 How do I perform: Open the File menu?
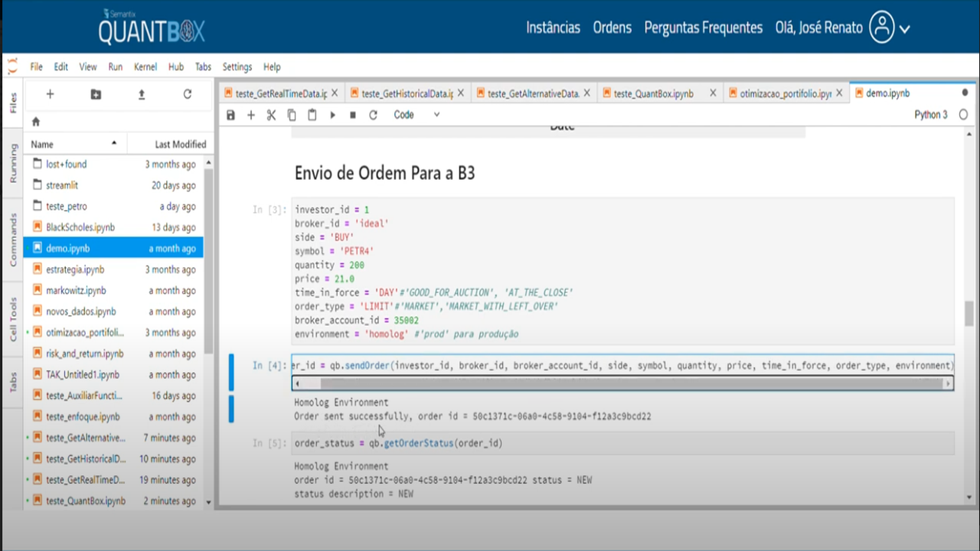(37, 67)
